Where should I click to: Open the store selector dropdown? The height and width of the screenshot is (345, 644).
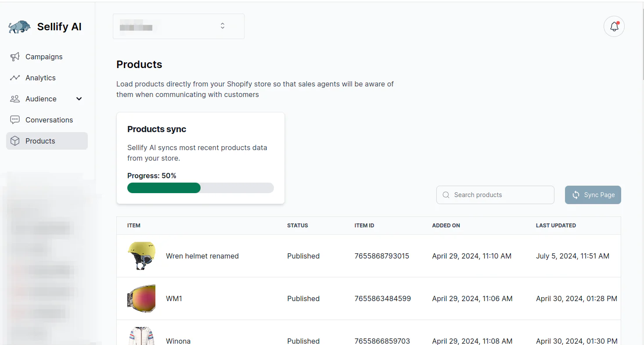coord(179,26)
